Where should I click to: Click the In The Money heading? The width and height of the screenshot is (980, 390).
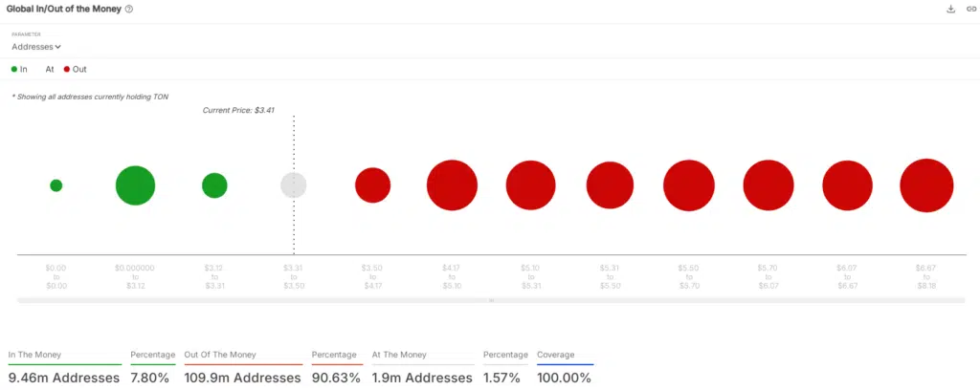(35, 355)
